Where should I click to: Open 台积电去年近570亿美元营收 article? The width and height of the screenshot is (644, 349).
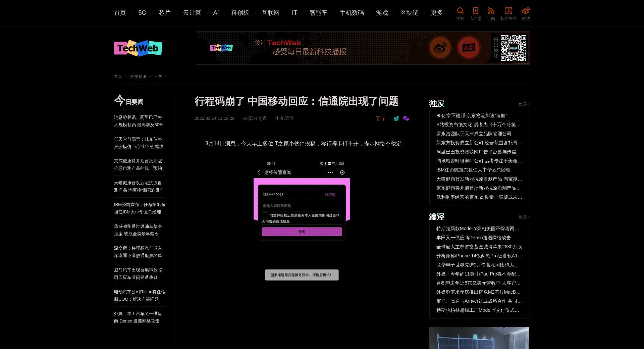pyautogui.click(x=478, y=283)
